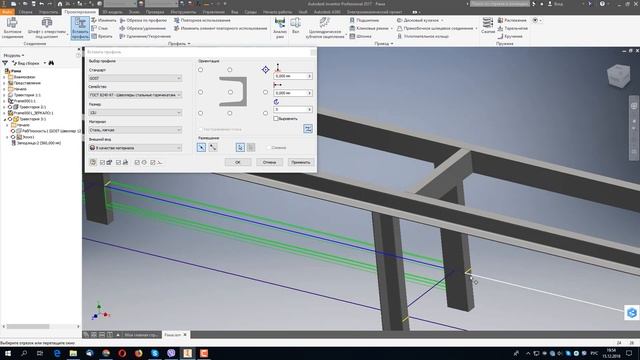This screenshot has height=360, width=640.
Task: Select Frame0001_ЗЕРКАЛО:1 in browser tree
Action: pyautogui.click(x=33, y=113)
